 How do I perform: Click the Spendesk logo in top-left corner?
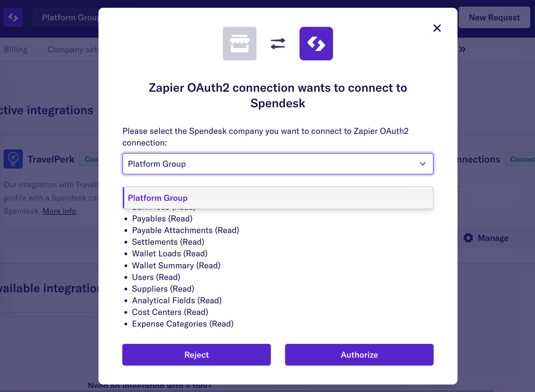point(13,17)
